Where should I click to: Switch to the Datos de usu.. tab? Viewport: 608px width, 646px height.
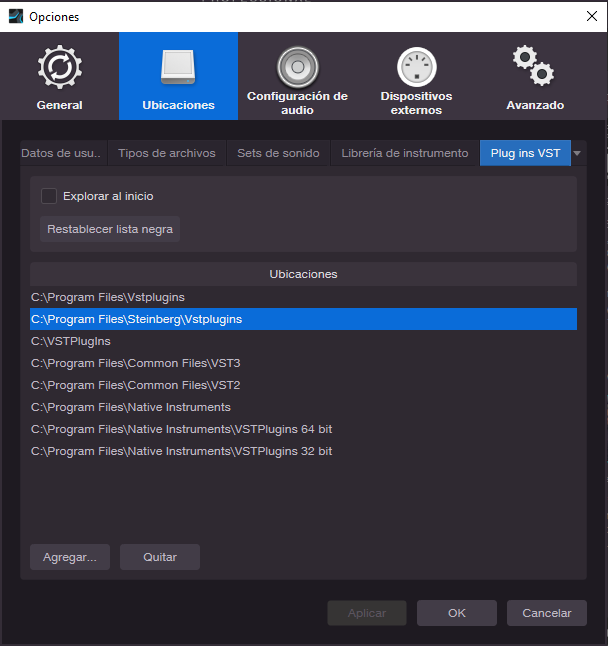click(x=61, y=153)
